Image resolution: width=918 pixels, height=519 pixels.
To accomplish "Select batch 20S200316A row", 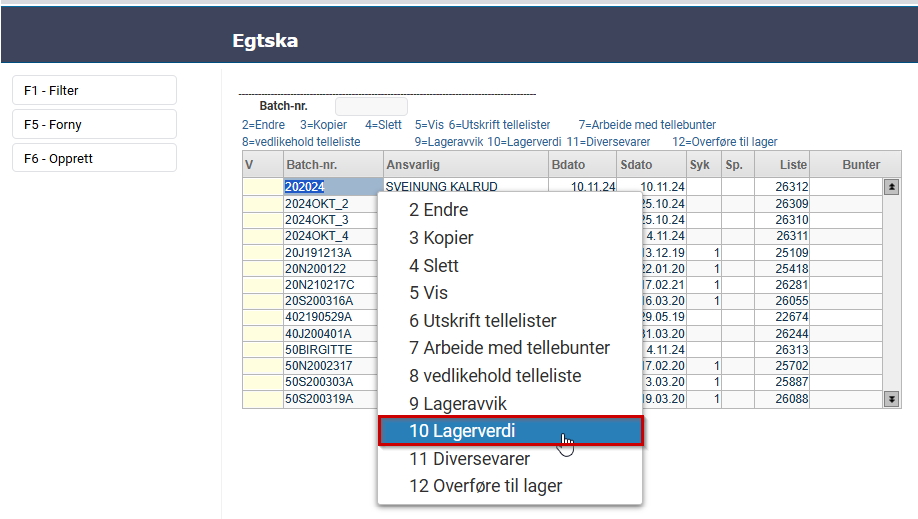I will [x=331, y=301].
